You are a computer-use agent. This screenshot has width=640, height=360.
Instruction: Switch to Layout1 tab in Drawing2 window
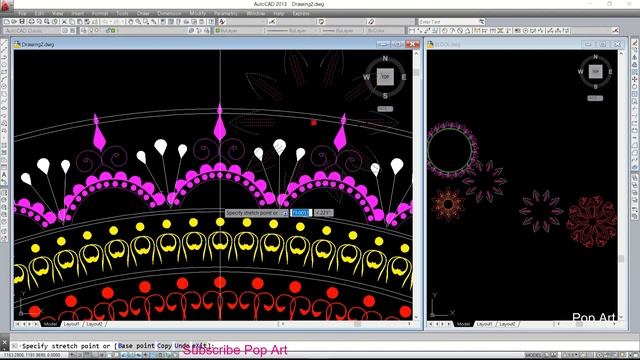click(x=71, y=324)
